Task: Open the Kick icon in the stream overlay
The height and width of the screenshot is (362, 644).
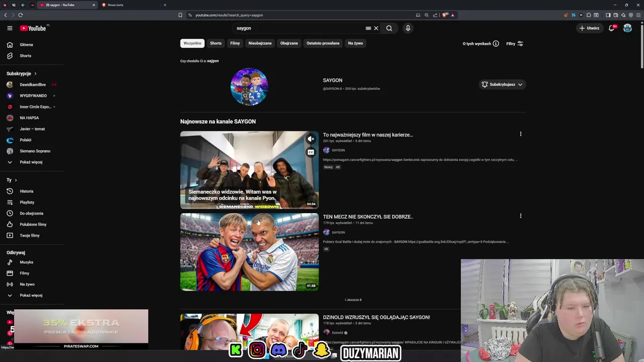Action: 235,350
